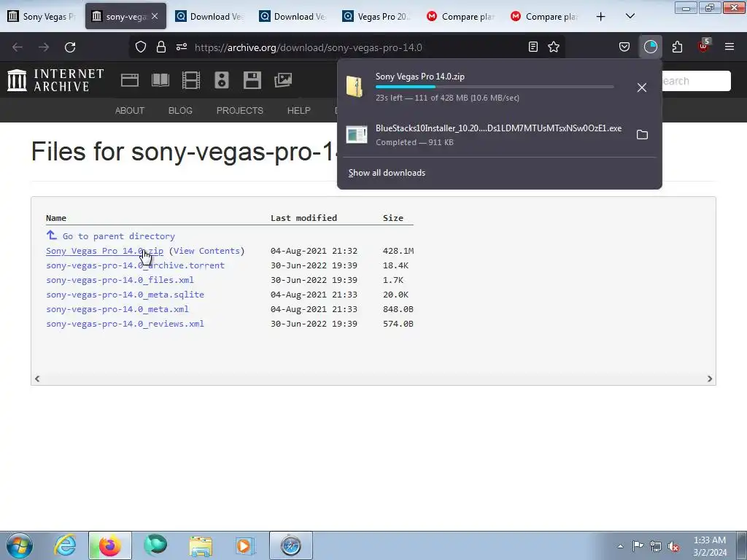Expand the list all tabs dropdown
The width and height of the screenshot is (747, 560).
pyautogui.click(x=630, y=16)
